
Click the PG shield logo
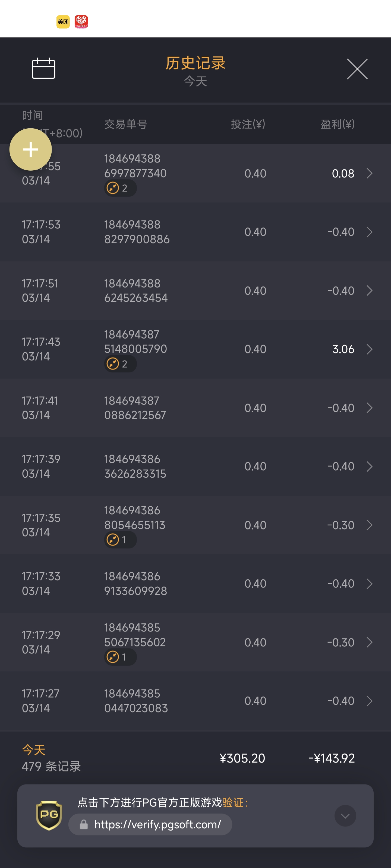[49, 815]
